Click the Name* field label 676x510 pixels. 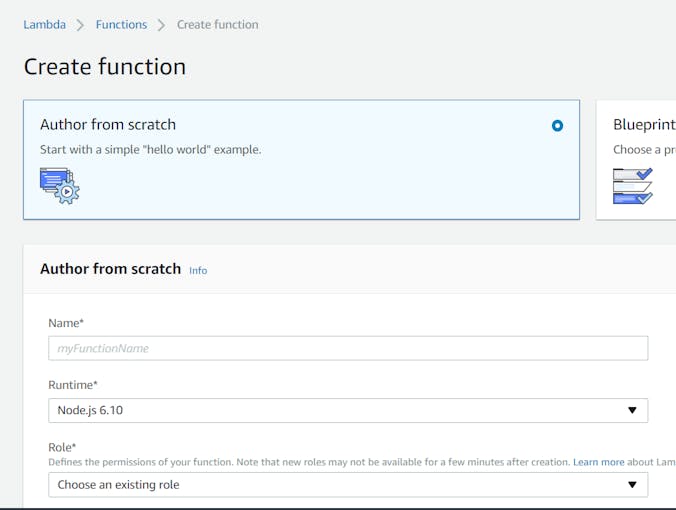[66, 323]
